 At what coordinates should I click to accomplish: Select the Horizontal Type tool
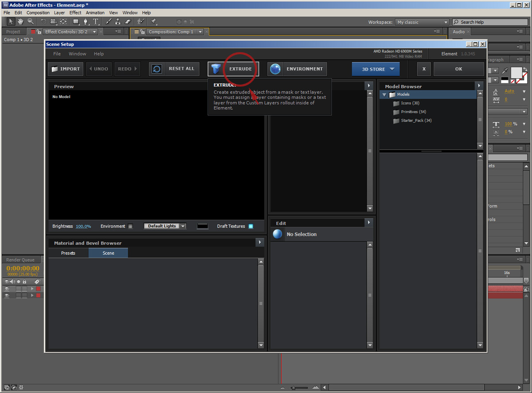(95, 22)
